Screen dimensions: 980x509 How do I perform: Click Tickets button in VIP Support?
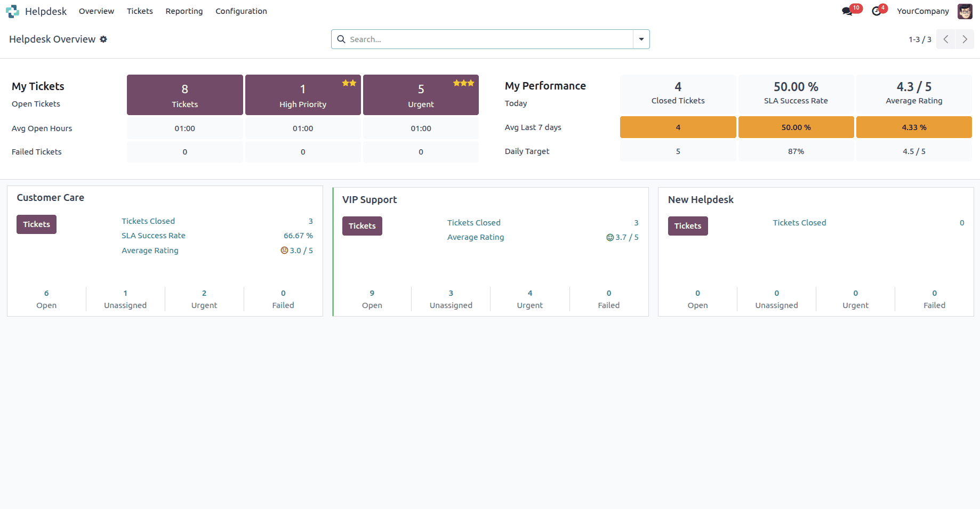[362, 226]
